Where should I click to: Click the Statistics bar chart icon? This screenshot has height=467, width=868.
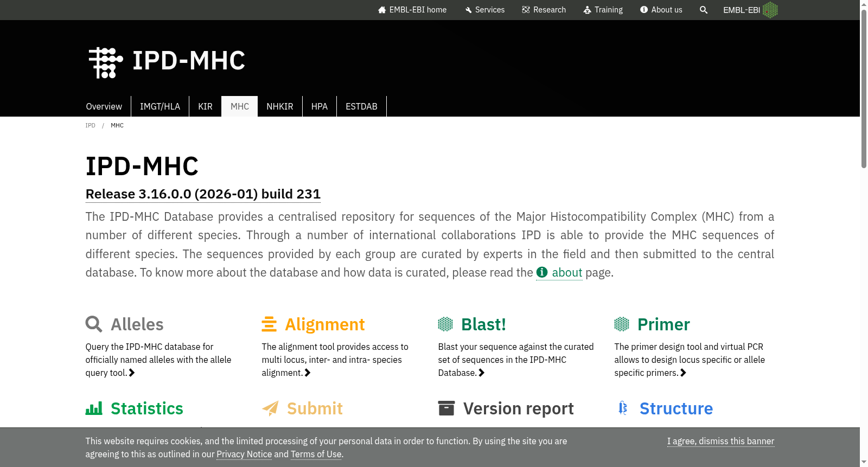tap(94, 408)
